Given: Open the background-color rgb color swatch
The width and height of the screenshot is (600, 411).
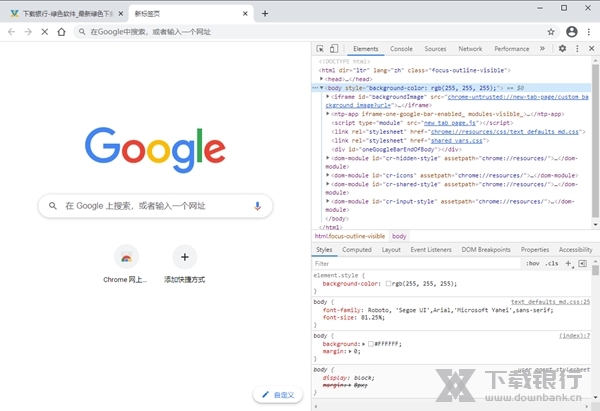Looking at the screenshot, I should (x=388, y=284).
